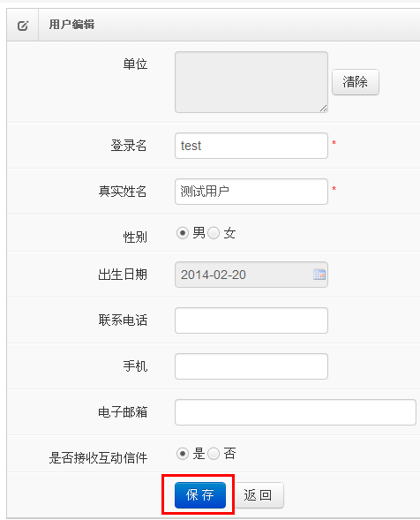Click the 单位 unit text area
Image resolution: width=420 pixels, height=520 pixels.
251,82
